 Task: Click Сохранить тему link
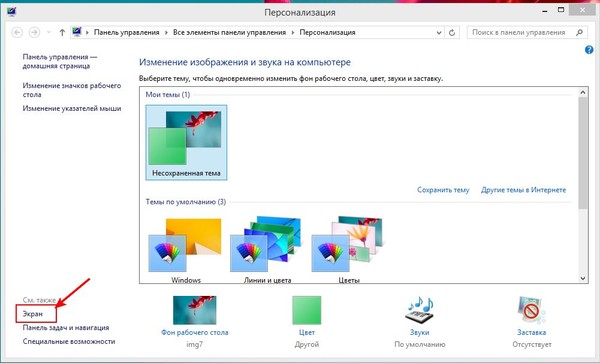coord(443,190)
